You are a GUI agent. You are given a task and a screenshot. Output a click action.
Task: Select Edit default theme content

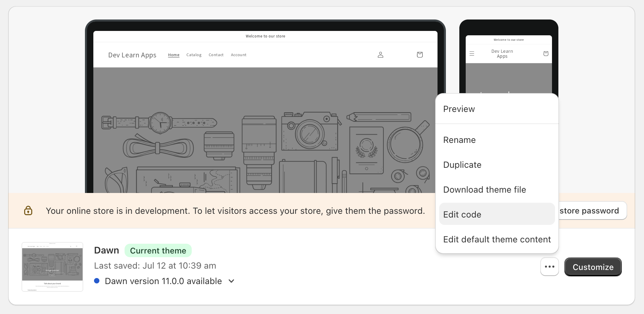click(x=497, y=239)
